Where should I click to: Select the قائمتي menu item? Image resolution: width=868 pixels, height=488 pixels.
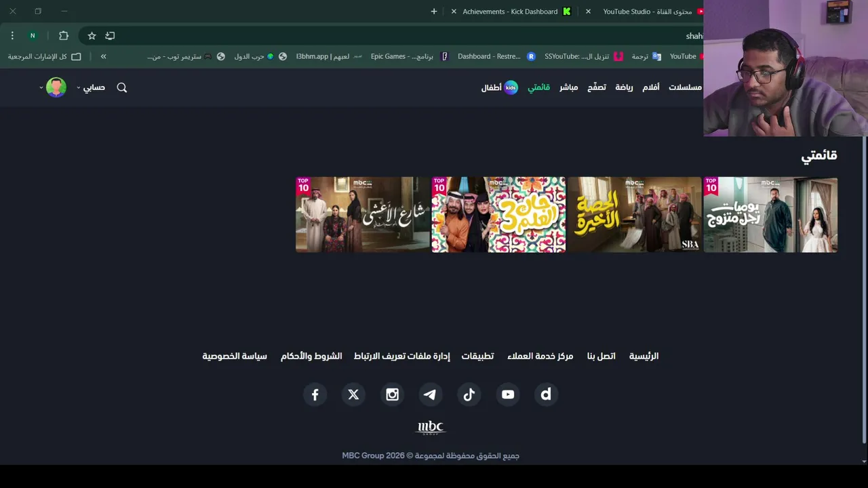(539, 87)
